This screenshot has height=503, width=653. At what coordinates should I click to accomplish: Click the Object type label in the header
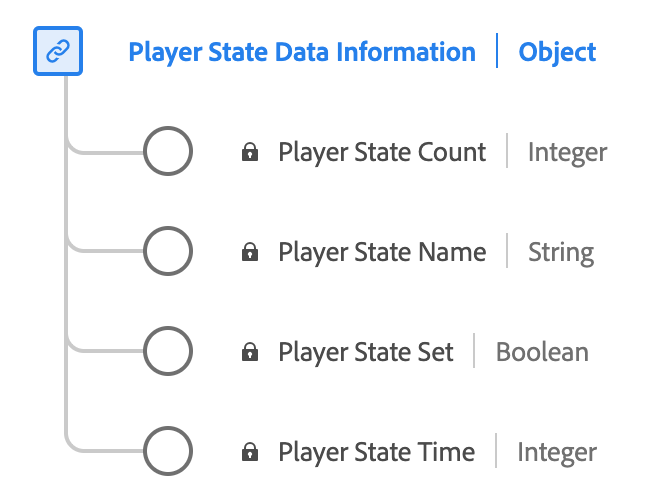pos(557,52)
